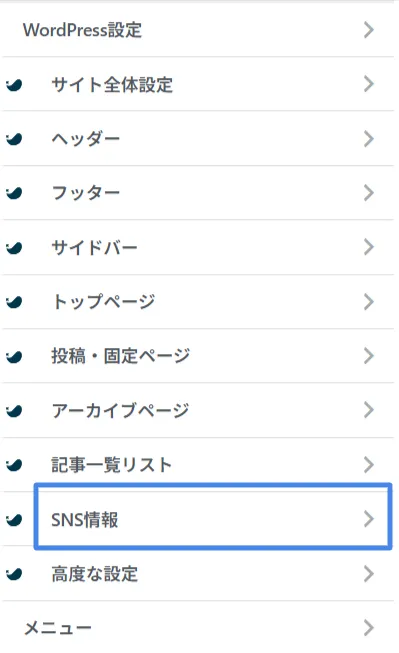Select 投稿・固定ページ settings entry
This screenshot has height=653, width=399.
pyautogui.click(x=198, y=356)
